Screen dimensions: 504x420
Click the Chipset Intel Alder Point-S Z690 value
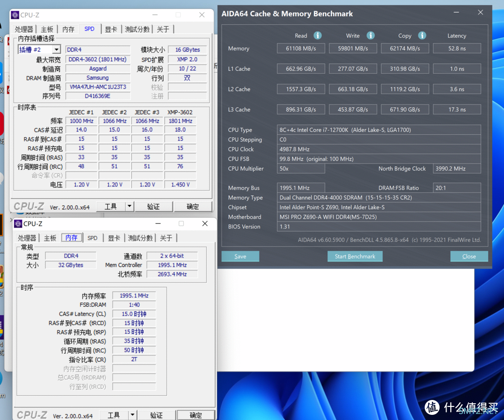coord(379,207)
